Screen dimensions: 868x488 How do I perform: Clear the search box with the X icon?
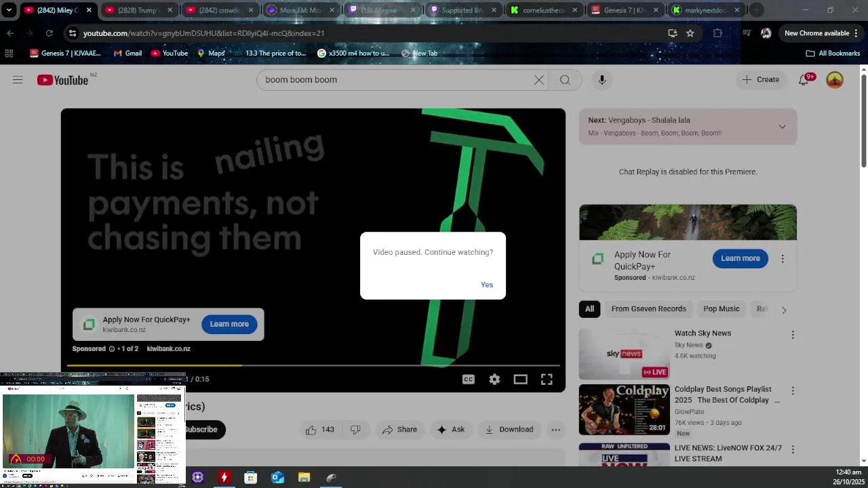pos(539,80)
